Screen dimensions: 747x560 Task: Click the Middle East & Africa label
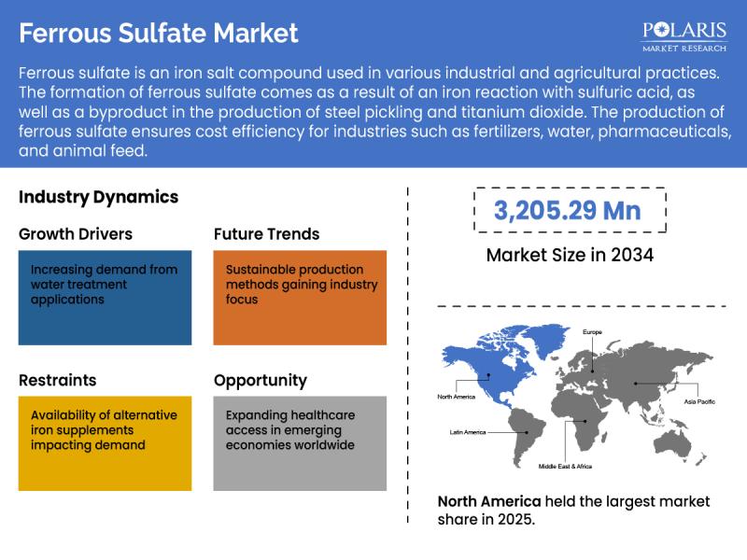tap(564, 466)
